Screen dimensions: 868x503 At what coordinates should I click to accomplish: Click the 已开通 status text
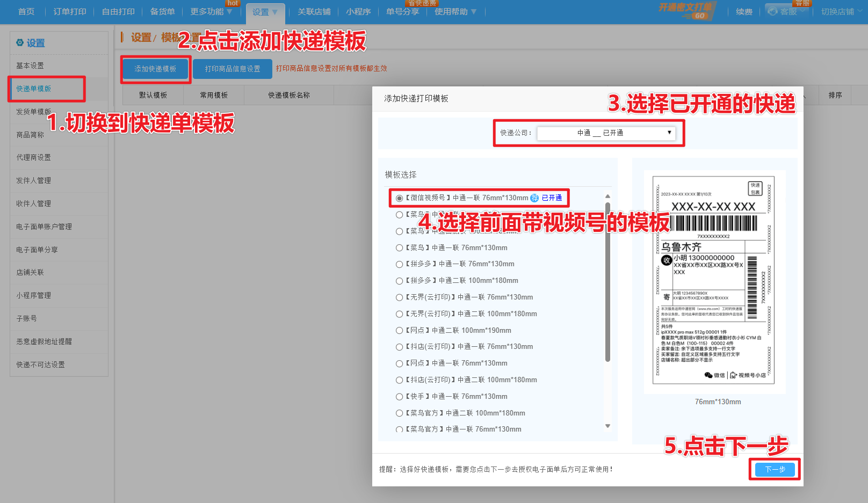pyautogui.click(x=552, y=198)
